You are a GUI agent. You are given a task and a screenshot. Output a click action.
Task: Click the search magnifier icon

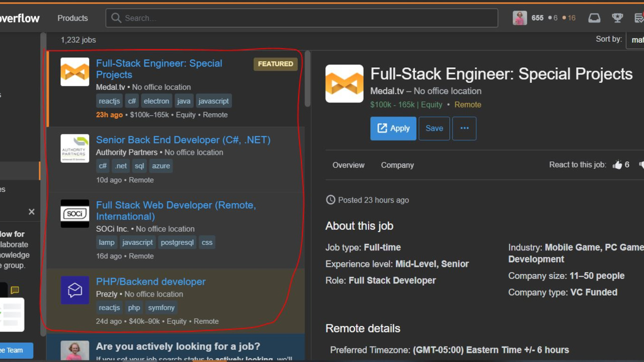pos(116,18)
